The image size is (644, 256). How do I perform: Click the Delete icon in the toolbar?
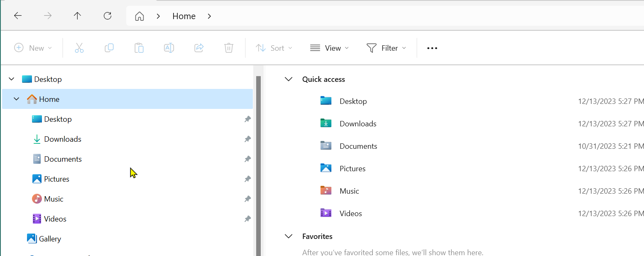(x=229, y=48)
